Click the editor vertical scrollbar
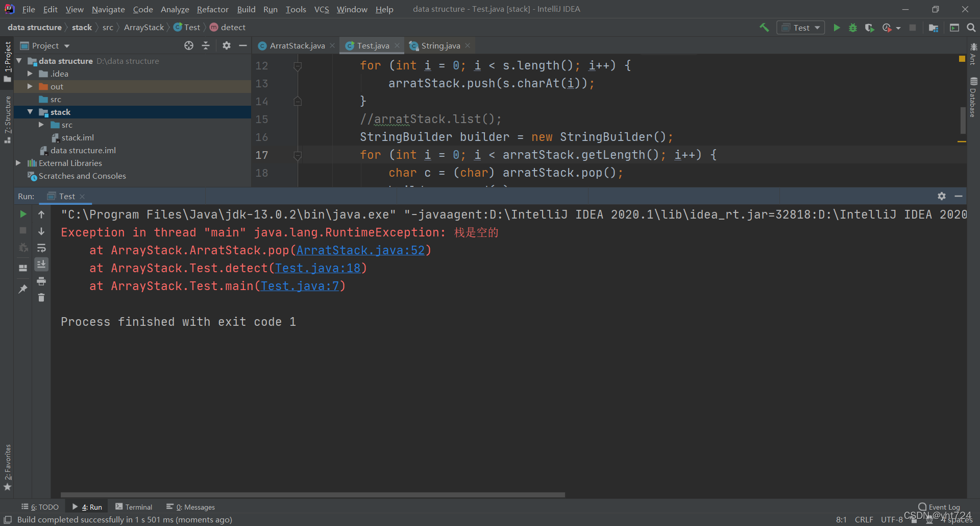This screenshot has width=980, height=526. pyautogui.click(x=963, y=120)
